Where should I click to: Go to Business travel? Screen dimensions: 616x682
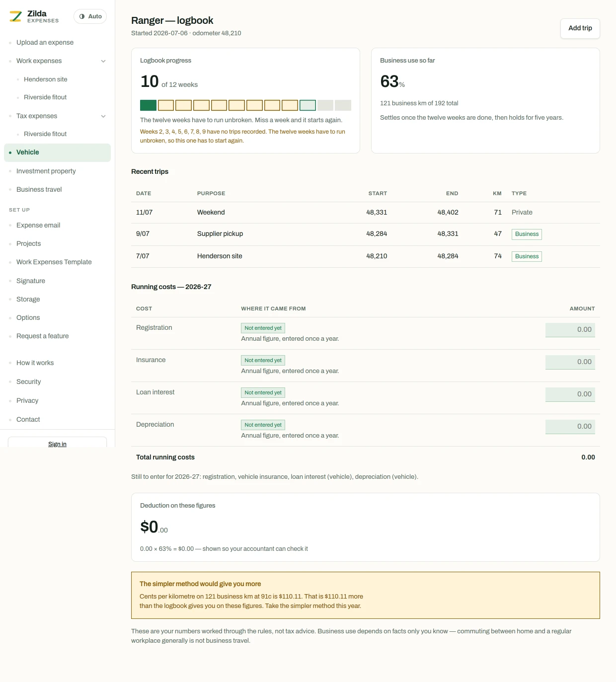[39, 190]
